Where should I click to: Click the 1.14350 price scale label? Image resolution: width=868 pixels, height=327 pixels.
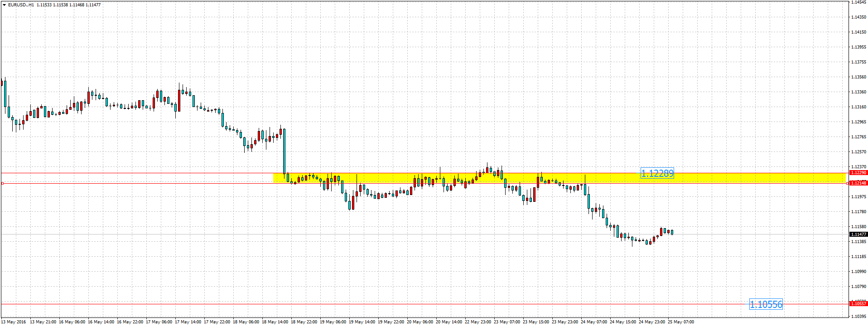[x=858, y=17]
